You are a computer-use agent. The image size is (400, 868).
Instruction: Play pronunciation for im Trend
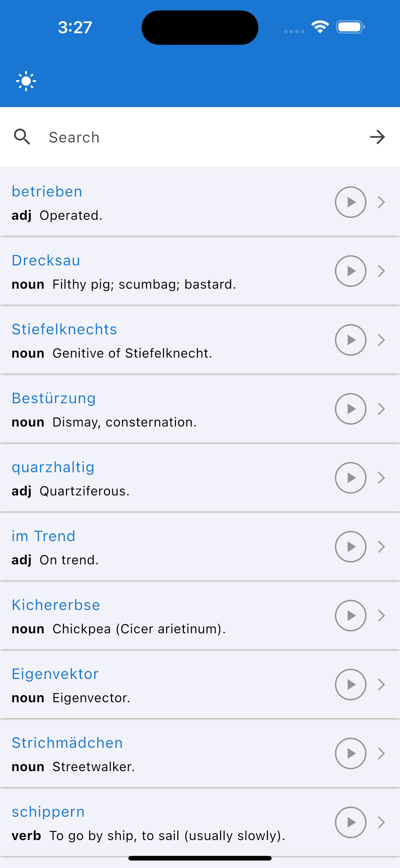click(350, 547)
